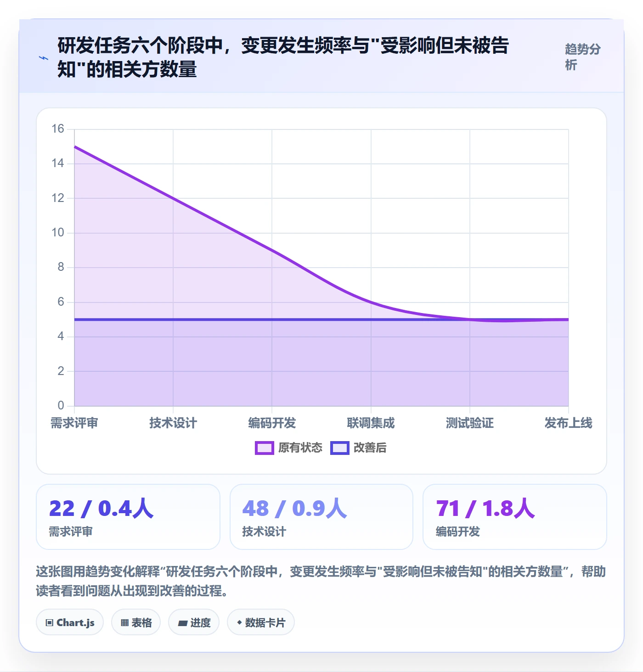Click the 原有状态 legend label
This screenshot has height=672, width=643.
pos(300,448)
